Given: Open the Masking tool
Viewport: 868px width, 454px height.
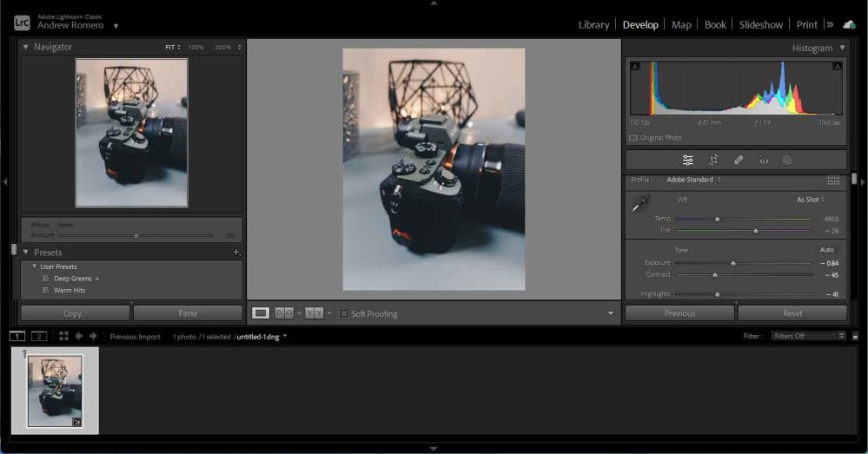Looking at the screenshot, I should pos(787,161).
